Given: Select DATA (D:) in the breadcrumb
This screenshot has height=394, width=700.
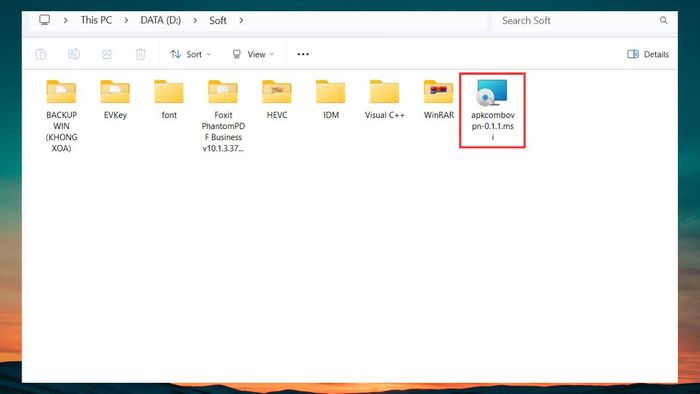Looking at the screenshot, I should pos(161,20).
